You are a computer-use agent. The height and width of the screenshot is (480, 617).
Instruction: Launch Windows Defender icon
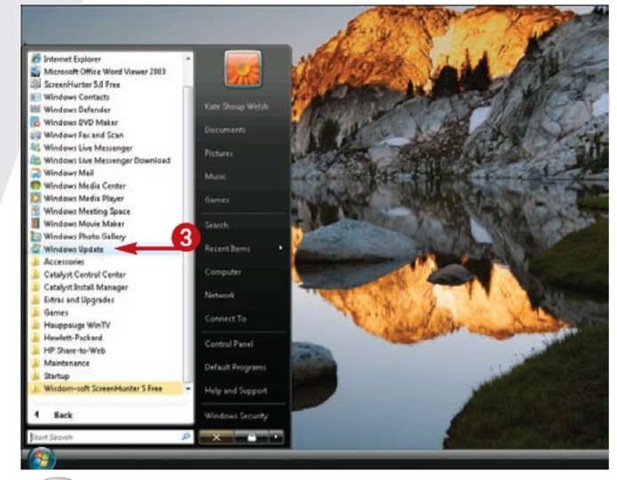coord(36,109)
